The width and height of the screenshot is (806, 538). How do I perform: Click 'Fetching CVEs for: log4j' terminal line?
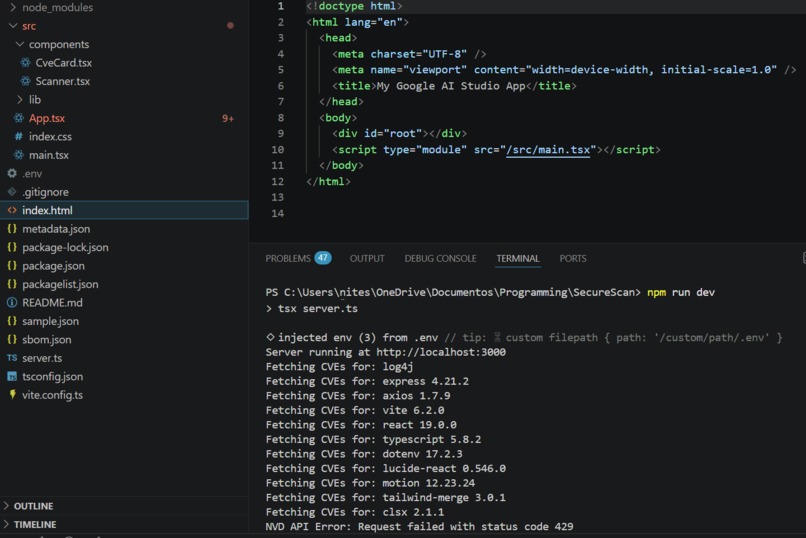point(339,367)
